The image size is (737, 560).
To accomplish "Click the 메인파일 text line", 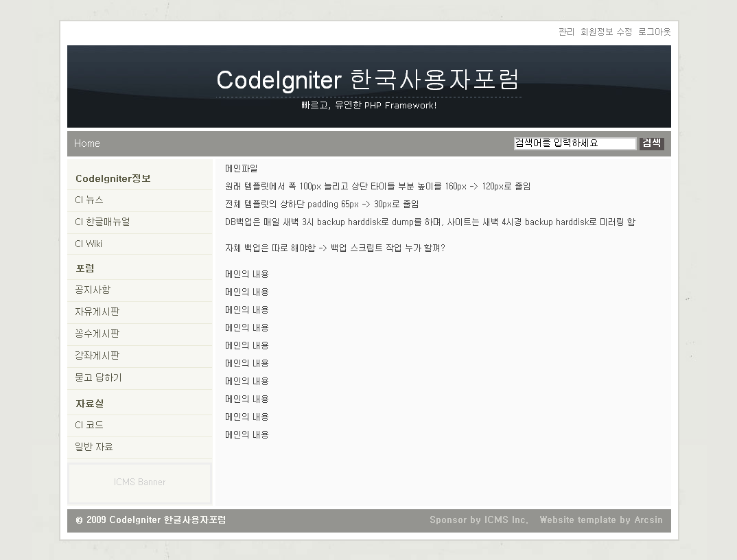I will click(x=241, y=168).
